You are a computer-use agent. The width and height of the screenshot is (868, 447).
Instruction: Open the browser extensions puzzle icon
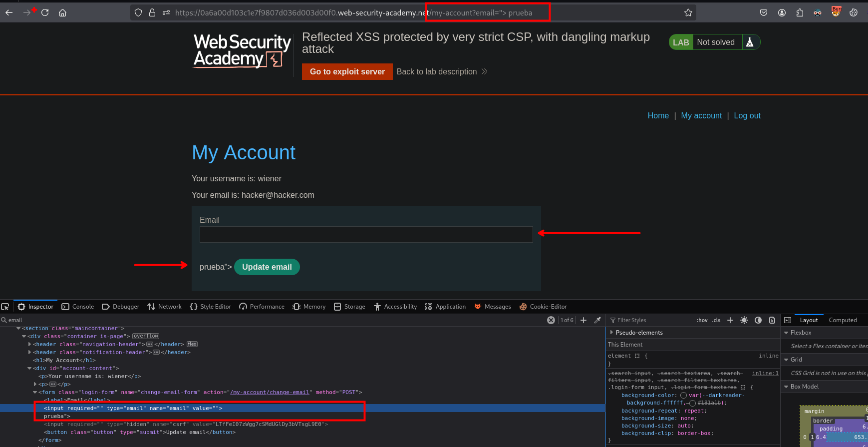(800, 13)
